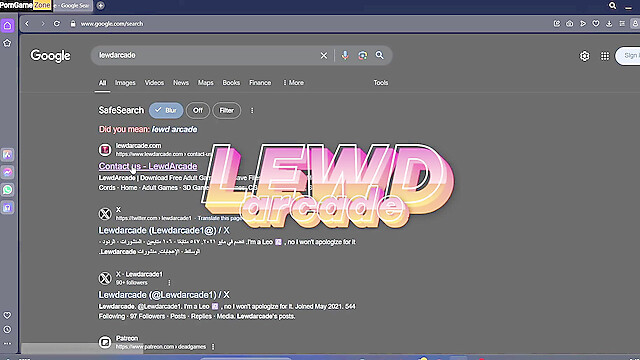This screenshot has height=360, width=640.
Task: Click the lock icon in address bar
Action: tap(73, 24)
